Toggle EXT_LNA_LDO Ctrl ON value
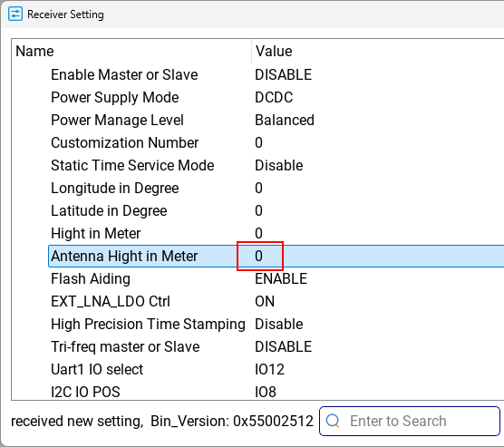This screenshot has width=504, height=447. pyautogui.click(x=265, y=301)
